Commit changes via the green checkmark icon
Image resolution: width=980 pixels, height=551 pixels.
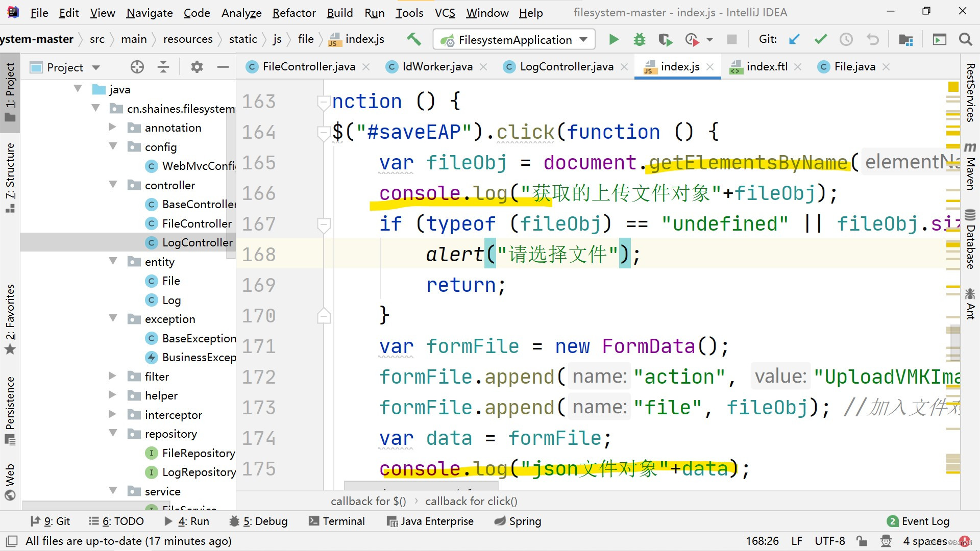tap(820, 39)
